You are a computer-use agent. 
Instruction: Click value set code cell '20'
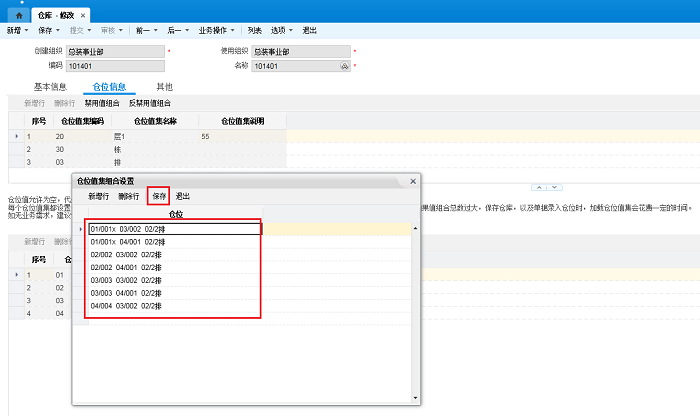click(82, 137)
